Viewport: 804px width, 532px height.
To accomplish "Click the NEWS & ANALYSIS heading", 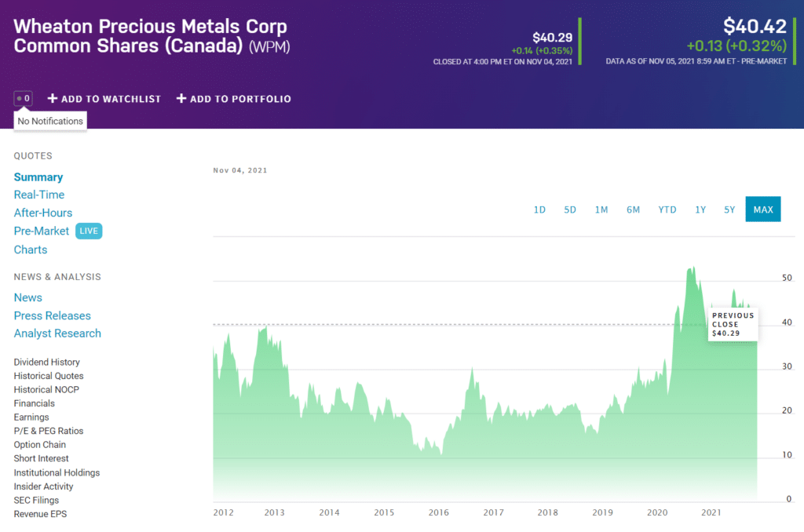I will [57, 277].
